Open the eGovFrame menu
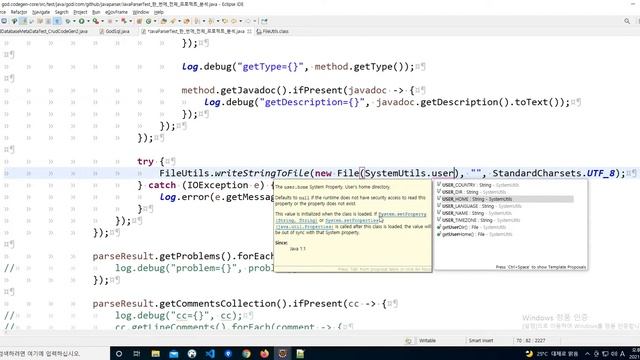The image size is (640, 360). tap(116, 12)
